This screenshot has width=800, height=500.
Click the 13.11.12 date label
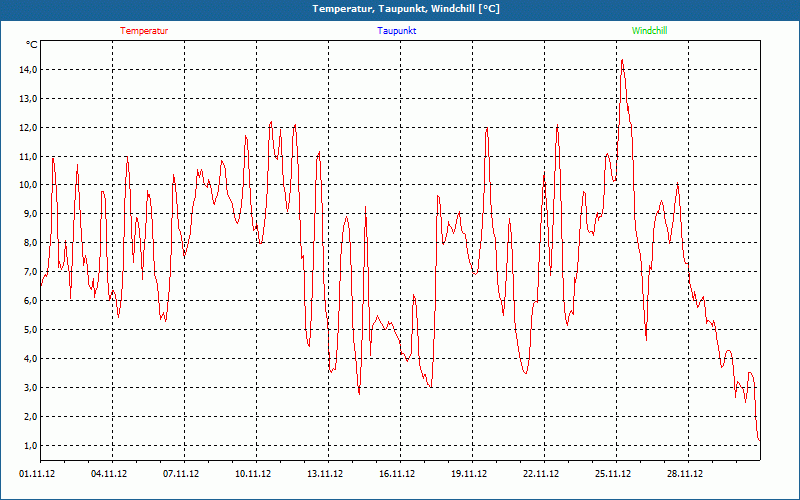tap(325, 474)
